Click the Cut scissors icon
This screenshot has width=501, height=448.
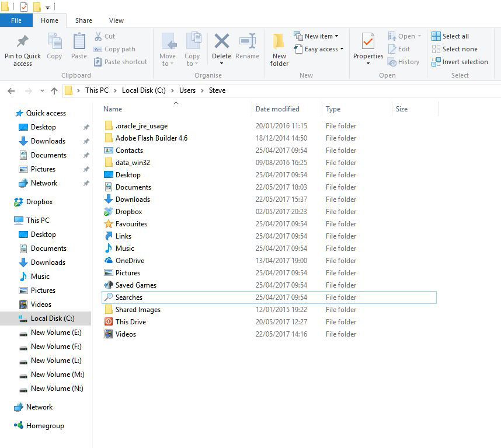coord(98,36)
